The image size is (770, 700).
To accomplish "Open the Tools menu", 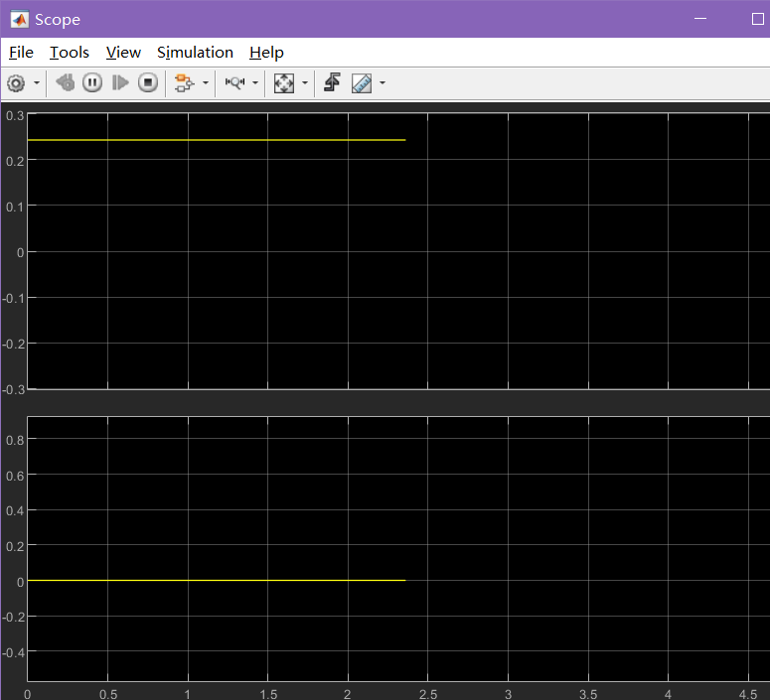I will click(x=70, y=53).
